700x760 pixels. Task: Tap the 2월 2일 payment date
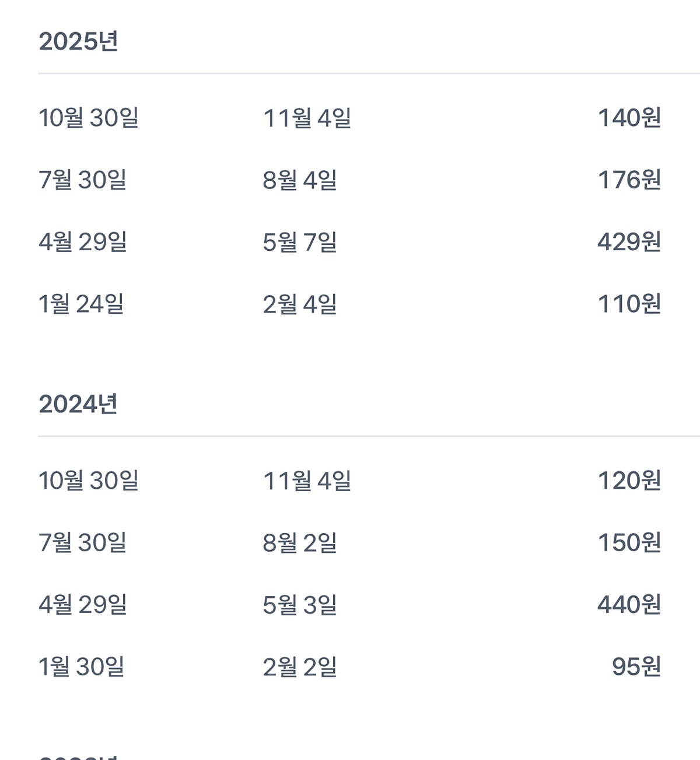(x=300, y=667)
